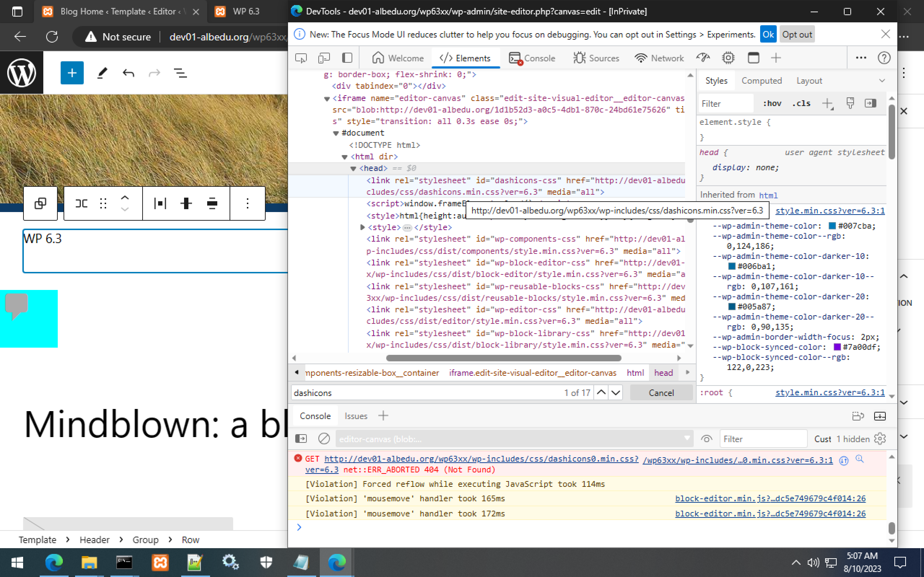Collapse the head element in the DOM tree
924x577 pixels.
point(353,168)
